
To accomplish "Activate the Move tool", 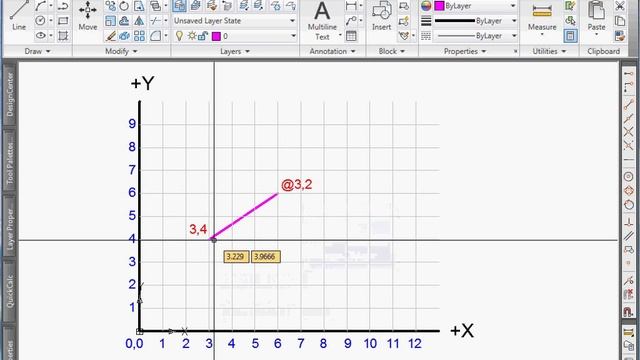I will point(88,16).
